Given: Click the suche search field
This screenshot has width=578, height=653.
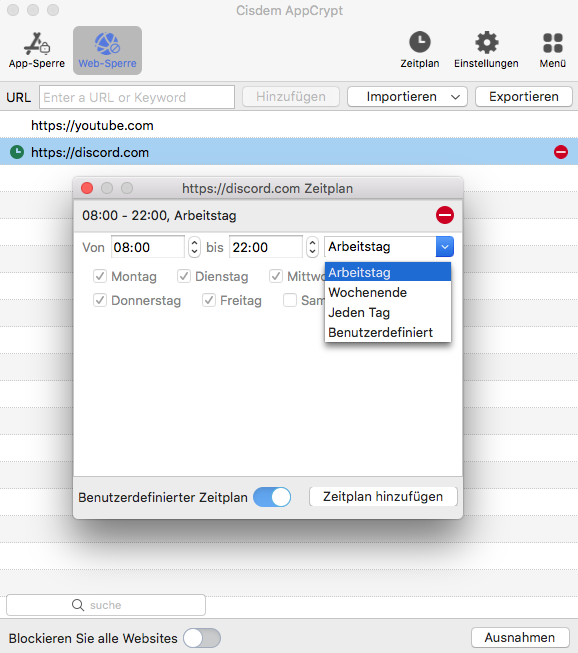Looking at the screenshot, I should point(106,605).
